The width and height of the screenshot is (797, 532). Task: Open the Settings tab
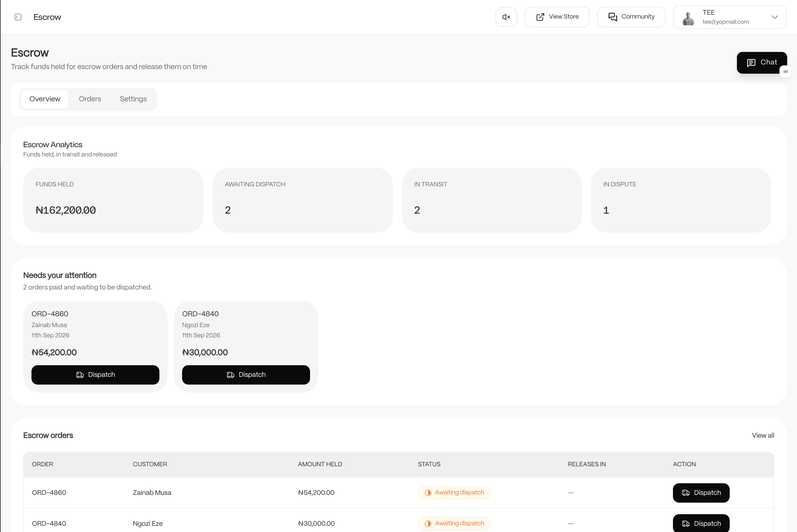(133, 99)
